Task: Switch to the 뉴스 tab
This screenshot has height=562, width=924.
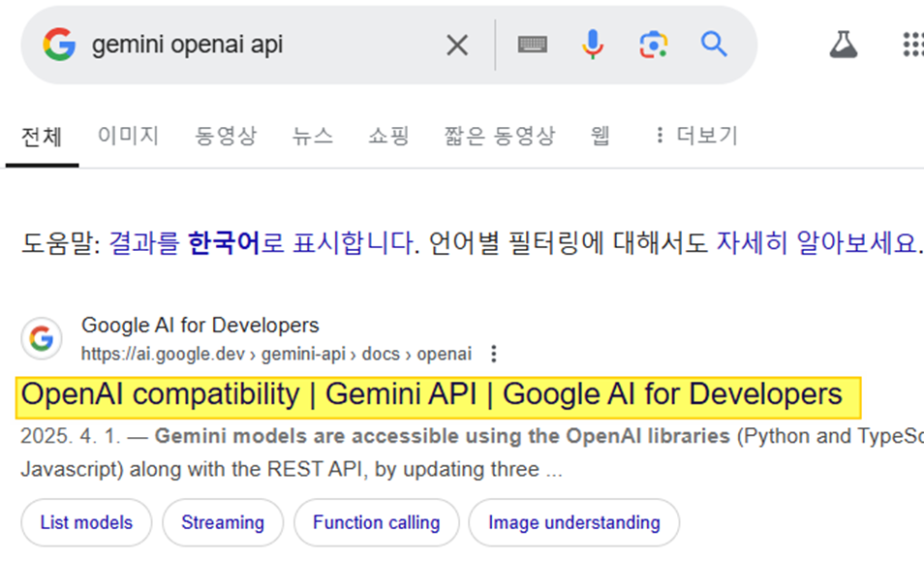Action: [x=312, y=136]
